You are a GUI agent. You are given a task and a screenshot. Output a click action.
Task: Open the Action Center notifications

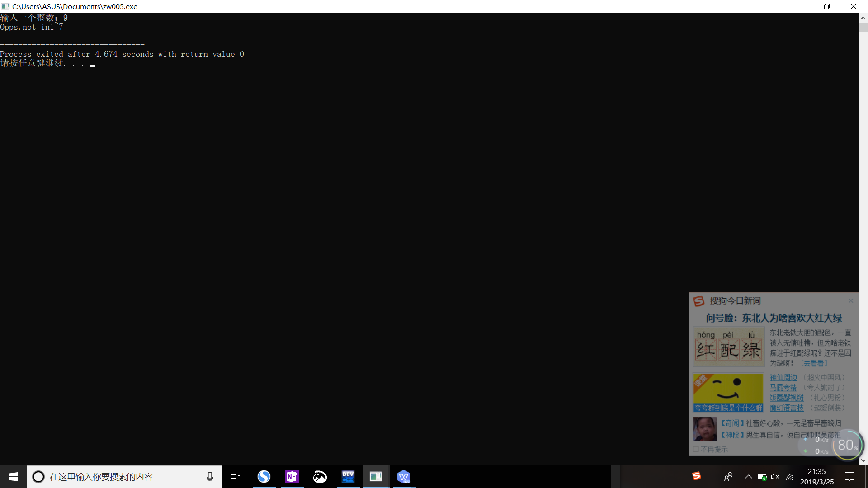point(849,477)
